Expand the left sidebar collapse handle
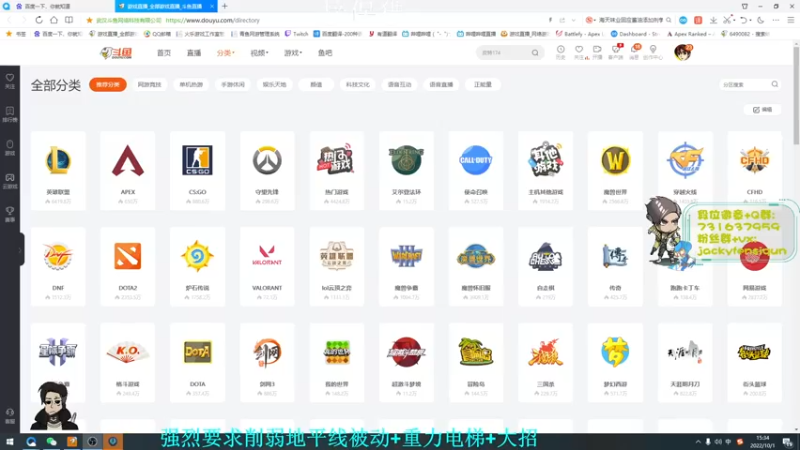 tap(21, 249)
